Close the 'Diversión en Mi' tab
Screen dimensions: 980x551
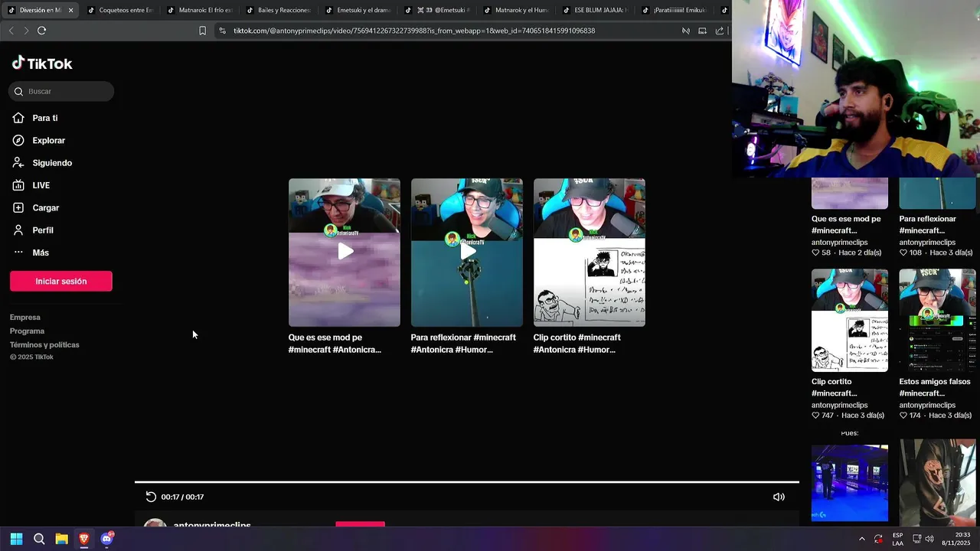(x=70, y=10)
